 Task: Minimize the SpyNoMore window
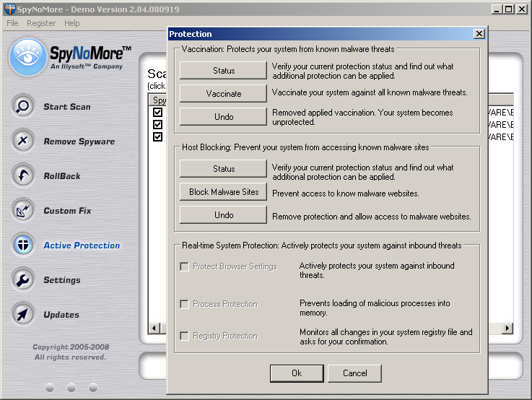tap(497, 9)
